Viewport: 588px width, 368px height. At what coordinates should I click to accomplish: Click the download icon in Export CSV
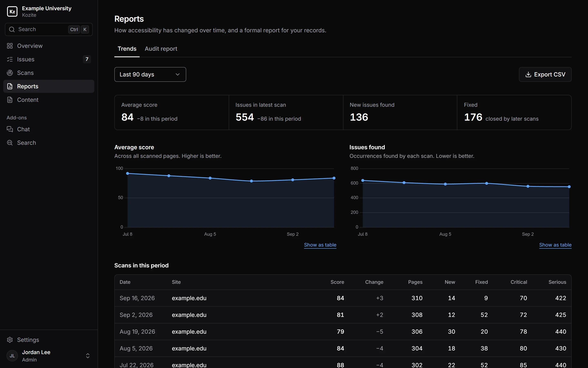click(528, 74)
